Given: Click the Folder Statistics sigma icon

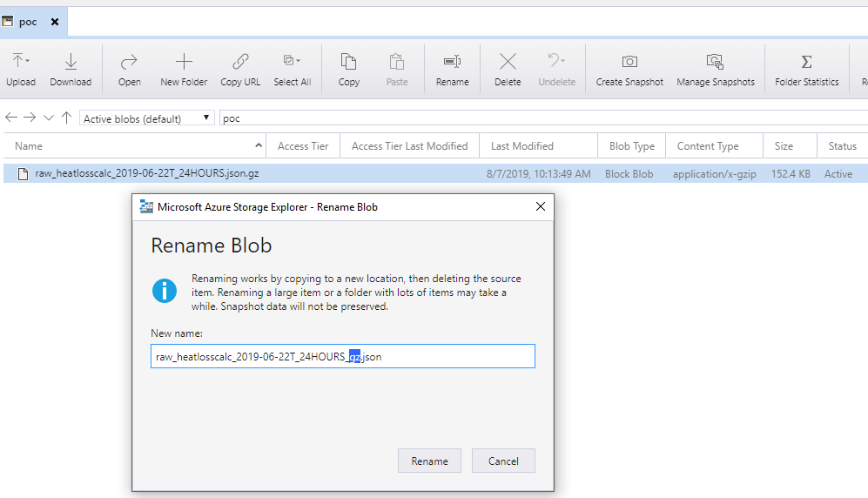Looking at the screenshot, I should [806, 62].
